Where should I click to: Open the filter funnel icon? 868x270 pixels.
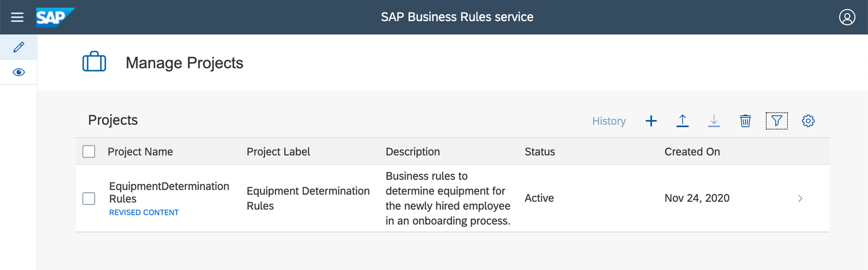[x=776, y=121]
